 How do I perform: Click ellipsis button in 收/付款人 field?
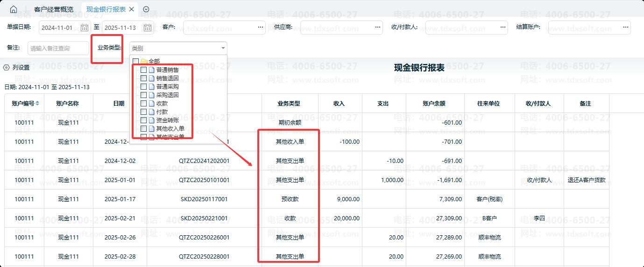pyautogui.click(x=502, y=28)
